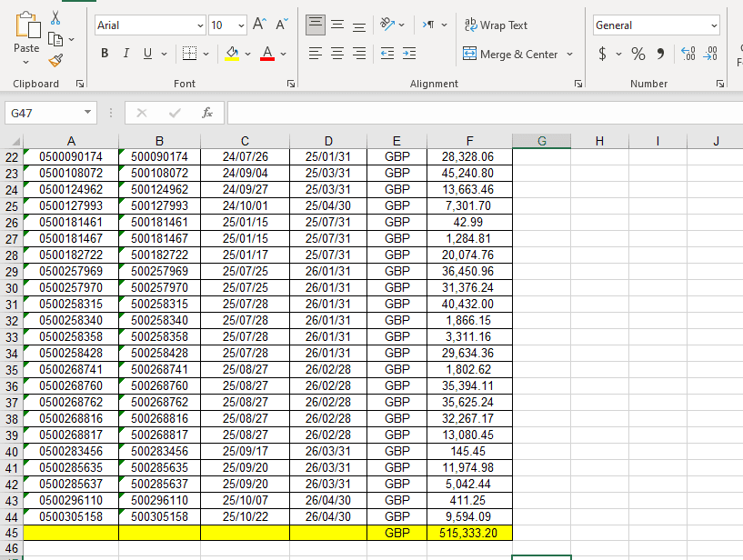Click the formula bar input field

click(x=482, y=113)
